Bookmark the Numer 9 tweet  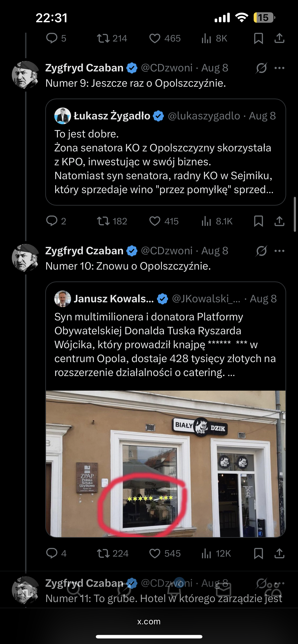tap(258, 221)
